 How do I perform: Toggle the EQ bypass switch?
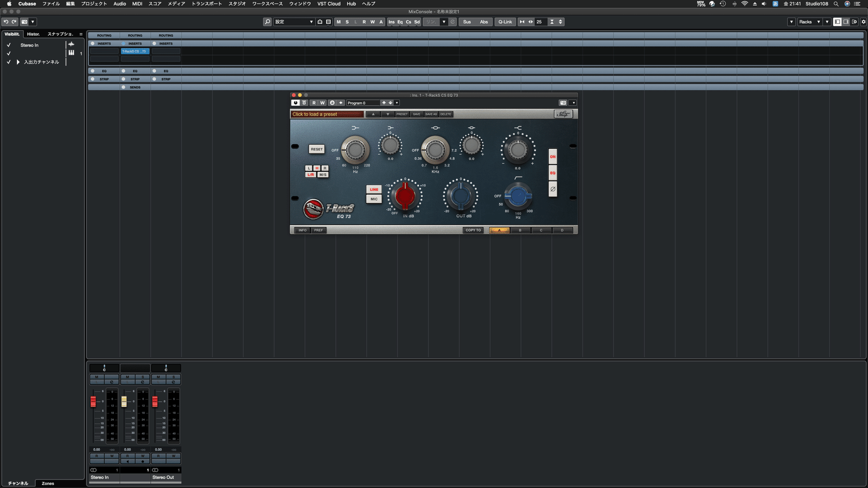pyautogui.click(x=553, y=173)
